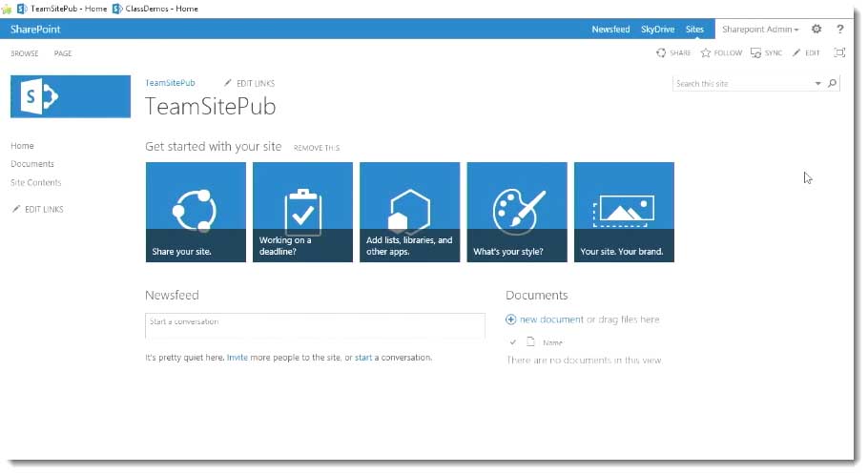Click the Newsfeed web part heading

(172, 295)
